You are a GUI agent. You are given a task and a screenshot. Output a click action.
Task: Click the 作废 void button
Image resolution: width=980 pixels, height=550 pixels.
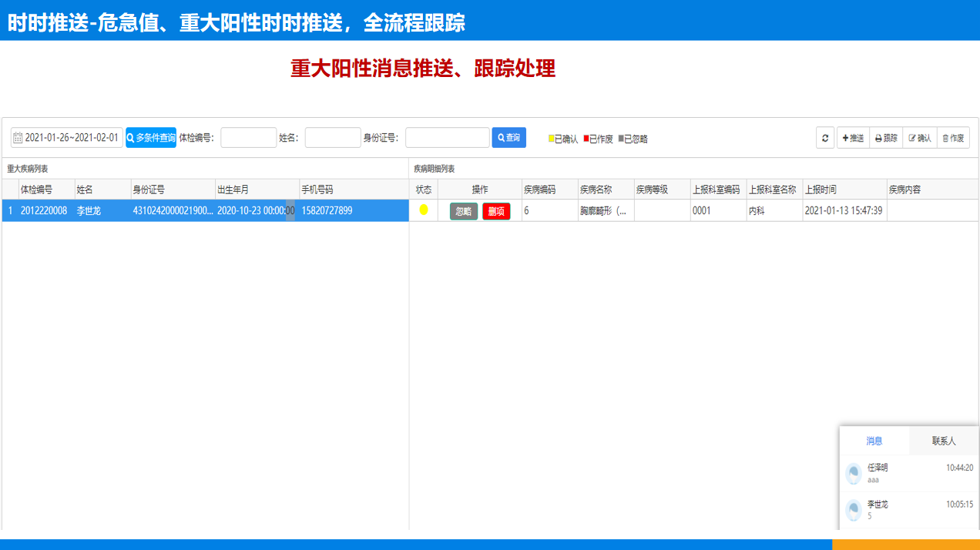[x=953, y=138]
